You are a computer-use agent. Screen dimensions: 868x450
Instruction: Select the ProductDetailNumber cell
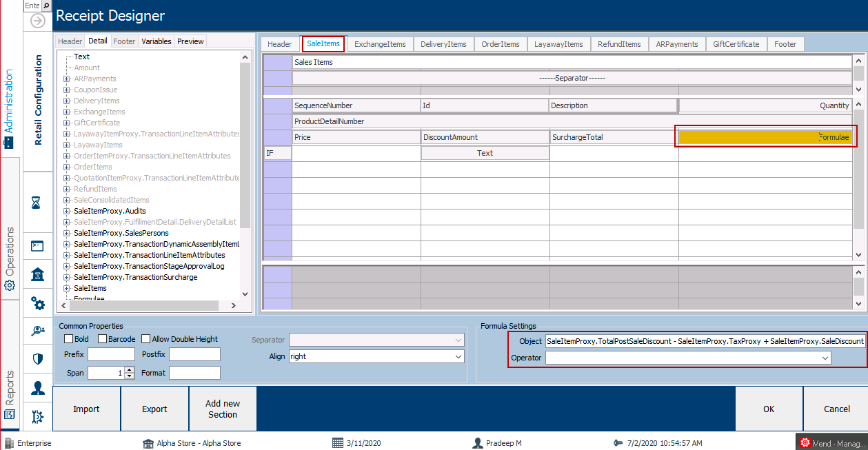(x=572, y=121)
